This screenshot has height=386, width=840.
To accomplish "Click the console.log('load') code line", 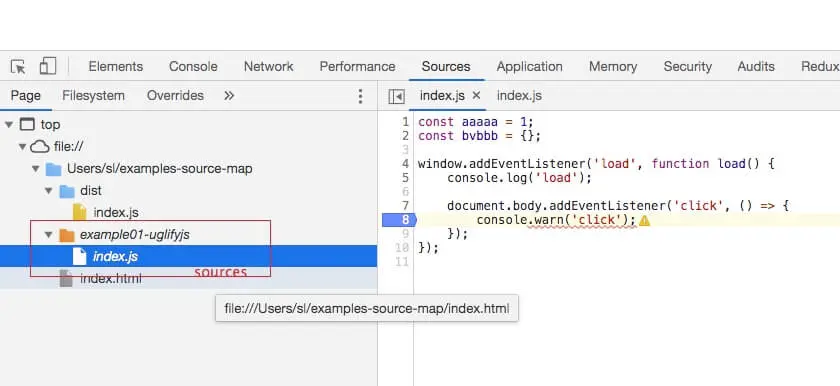I will click(x=520, y=178).
